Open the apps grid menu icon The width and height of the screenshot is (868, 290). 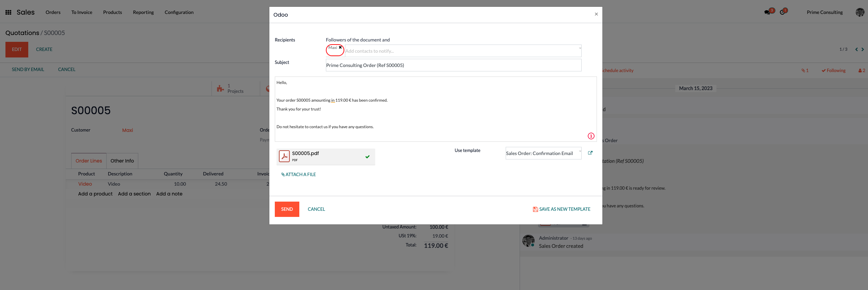pos(9,12)
